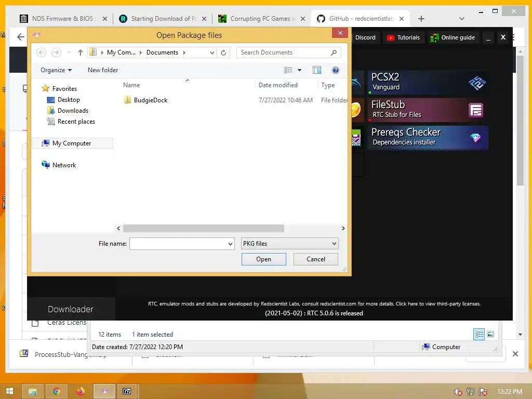Switch Explorer to details view
Screen dimensions: 532x399
pyautogui.click(x=479, y=334)
